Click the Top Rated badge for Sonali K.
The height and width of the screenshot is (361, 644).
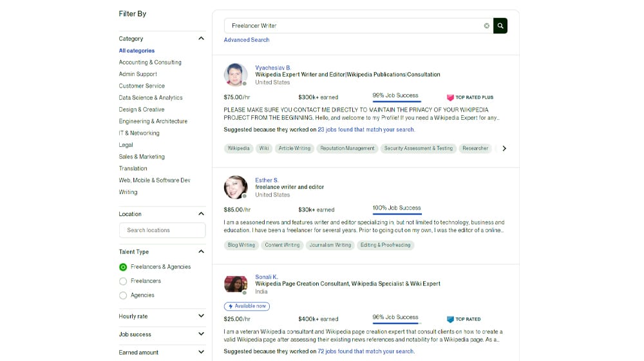click(x=463, y=319)
